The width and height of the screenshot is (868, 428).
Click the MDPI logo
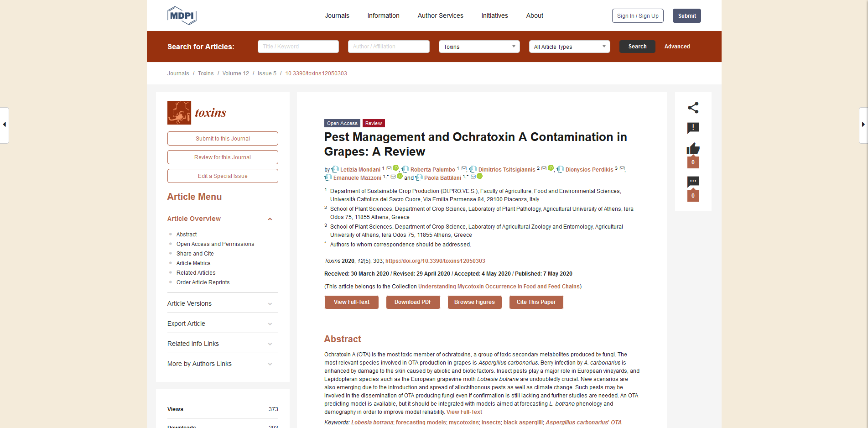tap(182, 16)
